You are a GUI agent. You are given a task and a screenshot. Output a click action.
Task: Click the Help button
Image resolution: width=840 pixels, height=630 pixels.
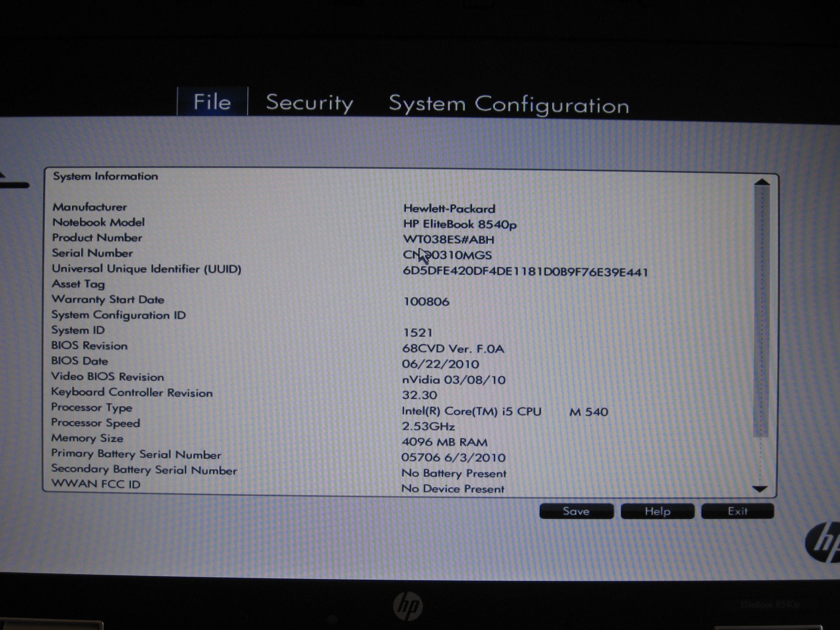tap(657, 511)
